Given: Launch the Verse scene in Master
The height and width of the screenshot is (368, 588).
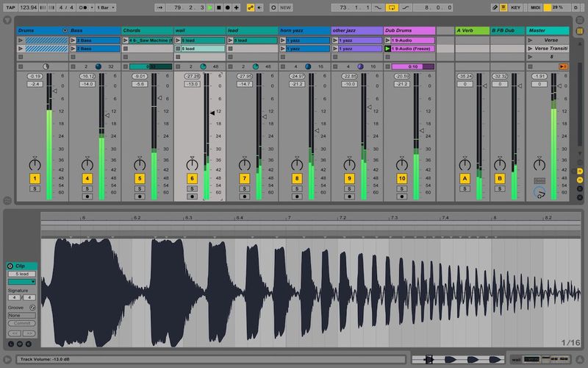Looking at the screenshot, I should pos(531,40).
